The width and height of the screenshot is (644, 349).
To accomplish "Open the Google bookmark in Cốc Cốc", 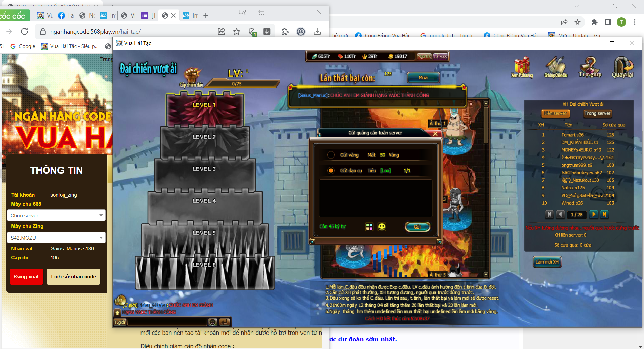I will click(x=23, y=46).
